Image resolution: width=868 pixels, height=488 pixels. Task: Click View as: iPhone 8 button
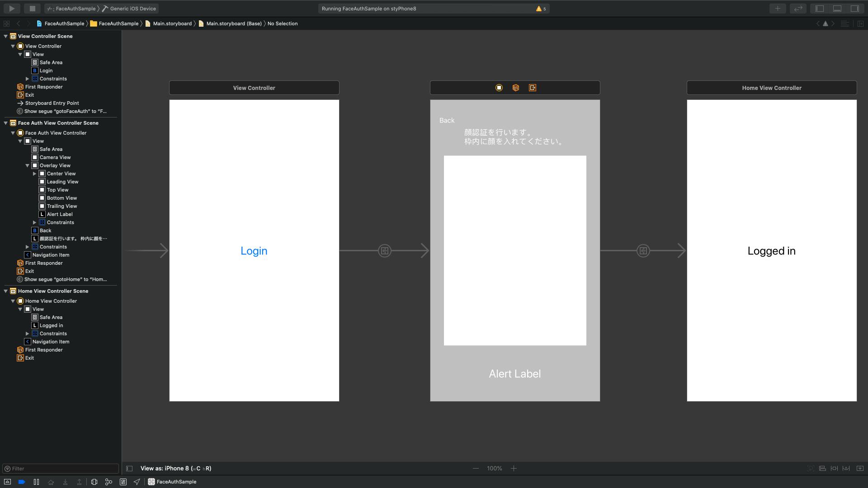176,468
